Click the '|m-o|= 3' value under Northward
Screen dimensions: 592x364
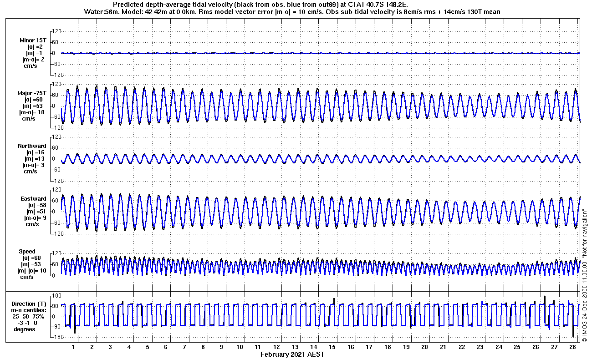click(33, 165)
